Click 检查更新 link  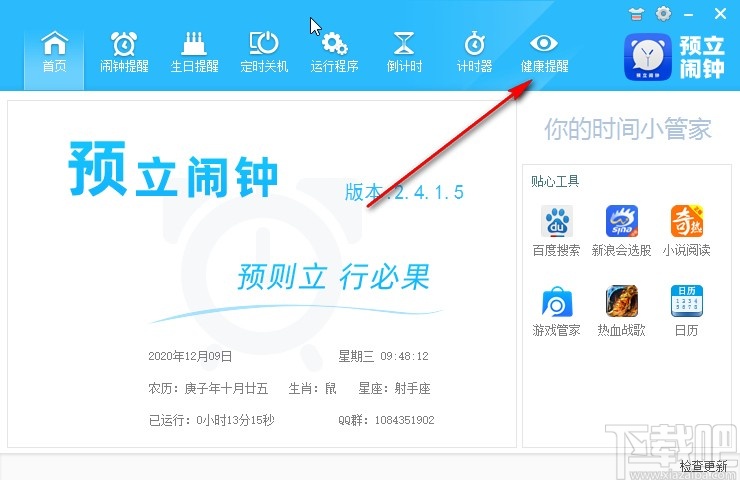pyautogui.click(x=704, y=466)
